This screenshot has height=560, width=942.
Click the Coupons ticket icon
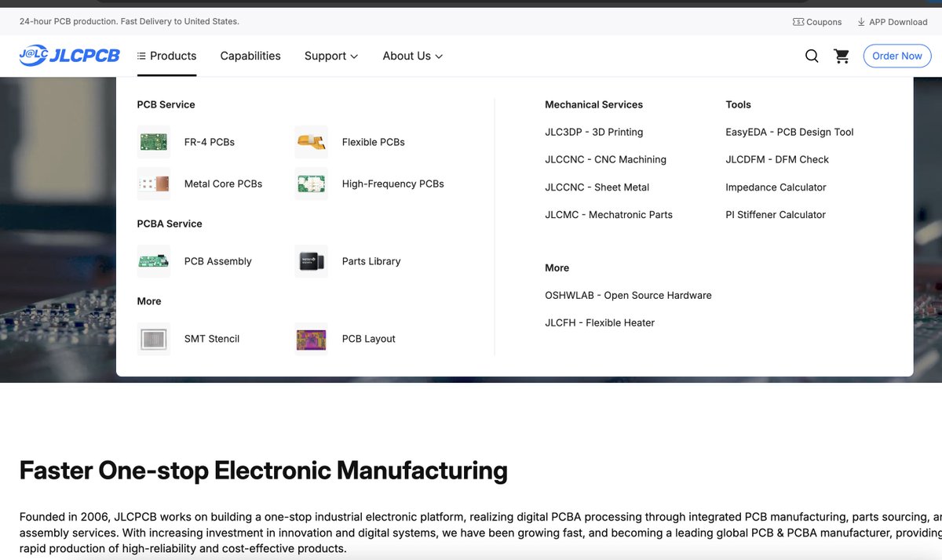click(x=798, y=22)
